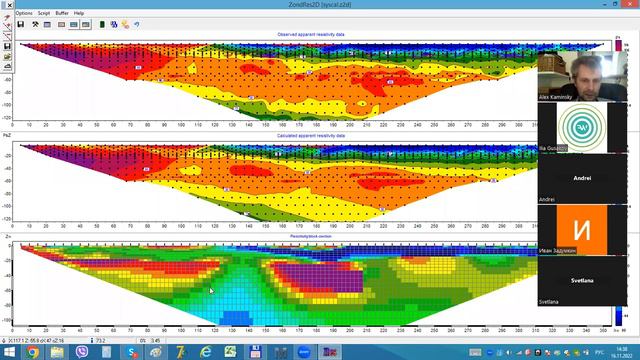Click the eraser icon at the bottom of the side palette
This screenshot has width=640, height=360.
click(x=7, y=66)
